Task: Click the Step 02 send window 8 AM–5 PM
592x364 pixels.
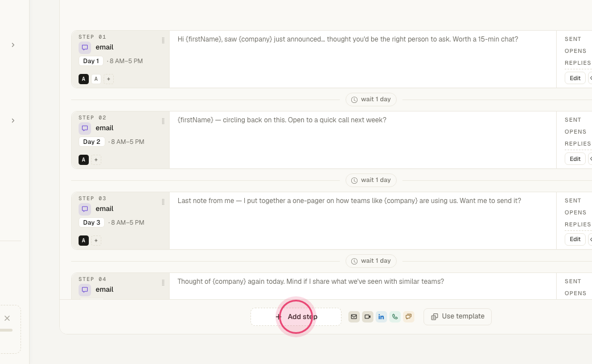Action: point(128,142)
